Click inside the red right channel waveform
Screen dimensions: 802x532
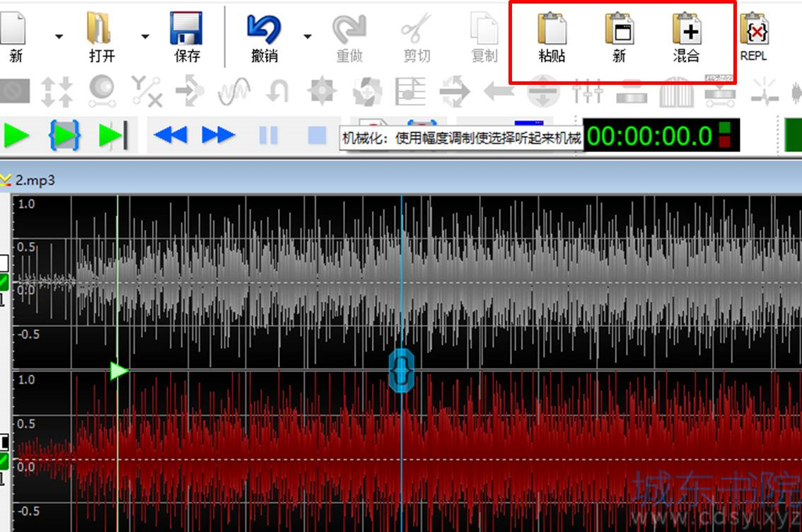point(407,451)
